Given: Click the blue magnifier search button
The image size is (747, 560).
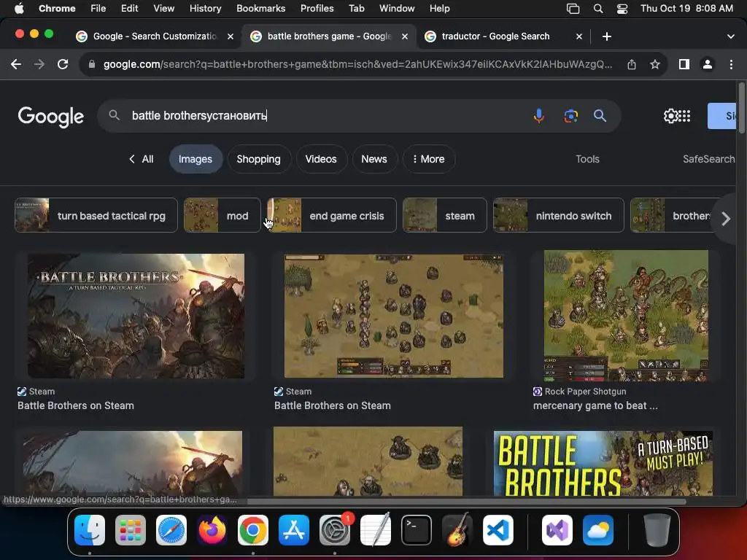Looking at the screenshot, I should click(600, 116).
